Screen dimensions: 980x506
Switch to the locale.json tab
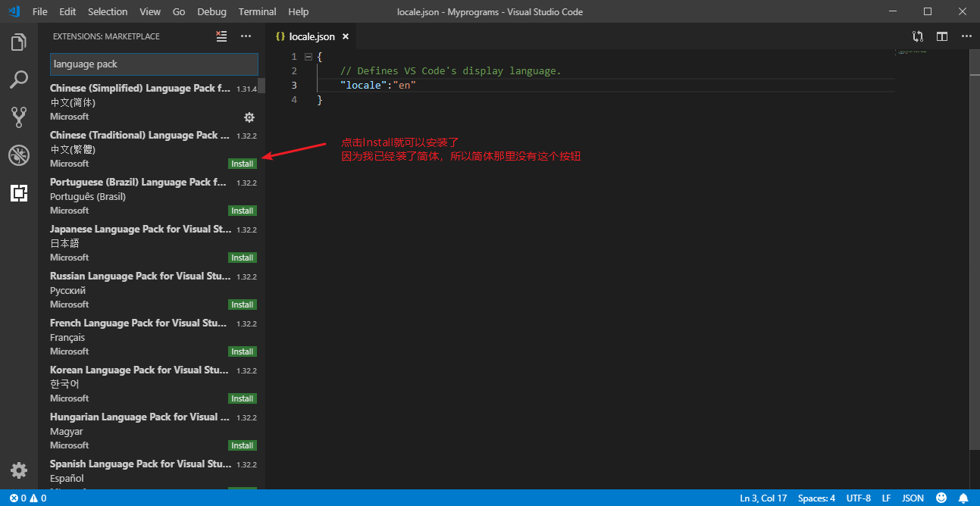pos(312,36)
